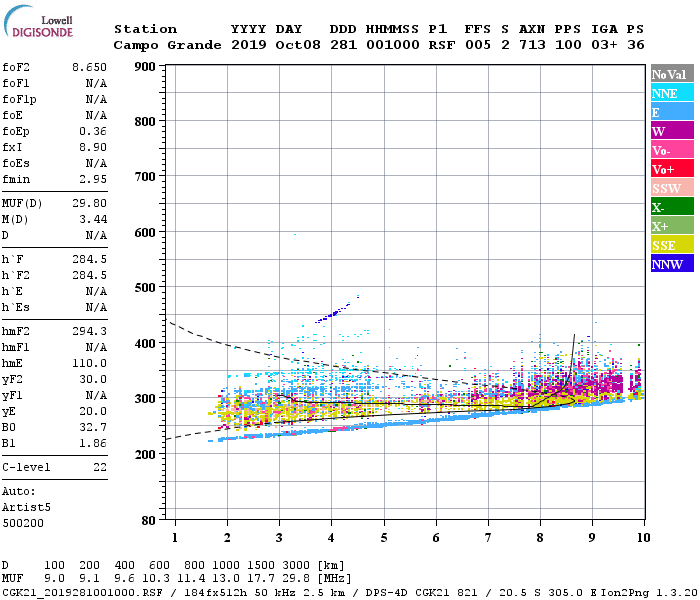
Task: Select the X- dark green legend swatch
Action: coord(672,207)
